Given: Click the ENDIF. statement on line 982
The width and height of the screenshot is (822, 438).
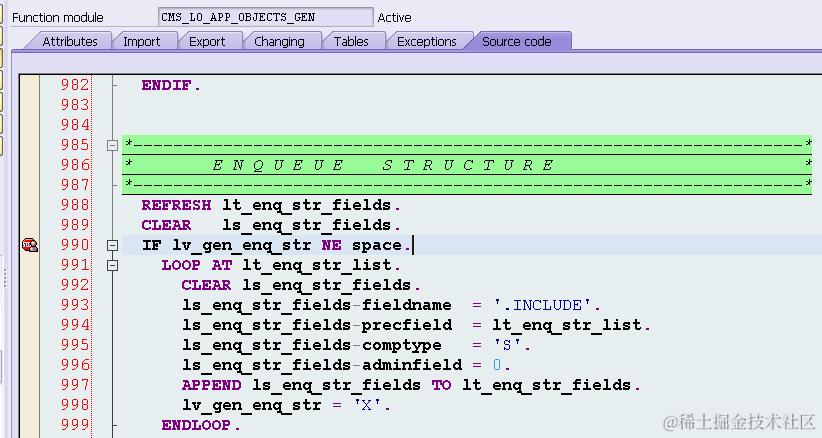Looking at the screenshot, I should (171, 85).
